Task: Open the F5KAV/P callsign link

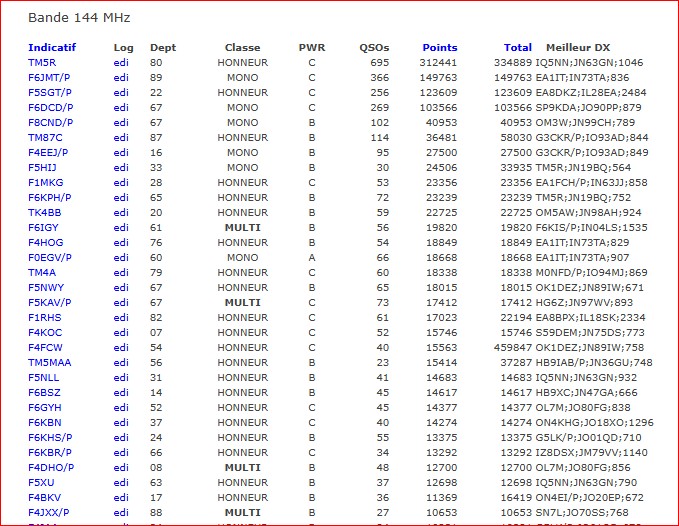Action: point(49,303)
